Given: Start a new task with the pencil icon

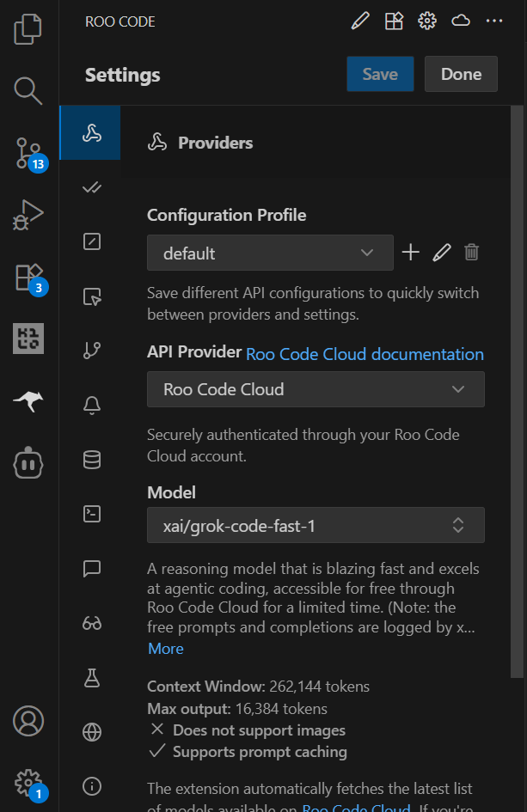Looking at the screenshot, I should pyautogui.click(x=360, y=20).
